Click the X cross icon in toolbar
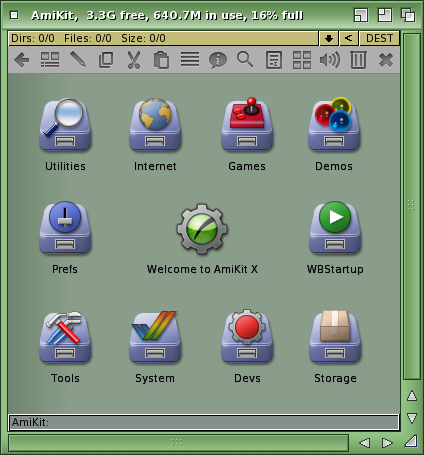Screen dimensions: 424x455 (386, 60)
